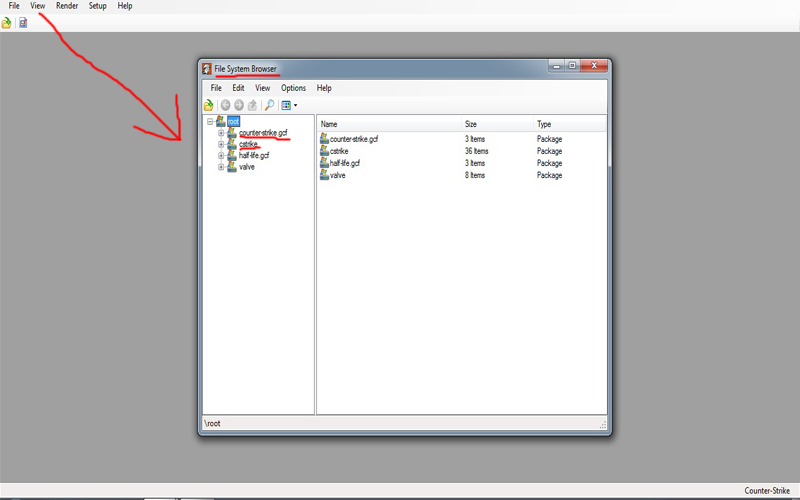Viewport: 800px width, 500px height.
Task: Sort by the Name column header
Action: point(389,124)
